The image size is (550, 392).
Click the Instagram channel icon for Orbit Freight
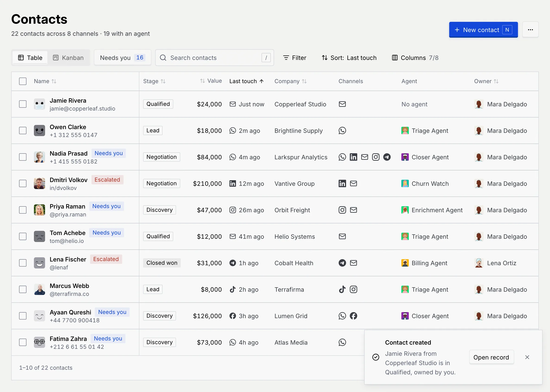pos(342,210)
